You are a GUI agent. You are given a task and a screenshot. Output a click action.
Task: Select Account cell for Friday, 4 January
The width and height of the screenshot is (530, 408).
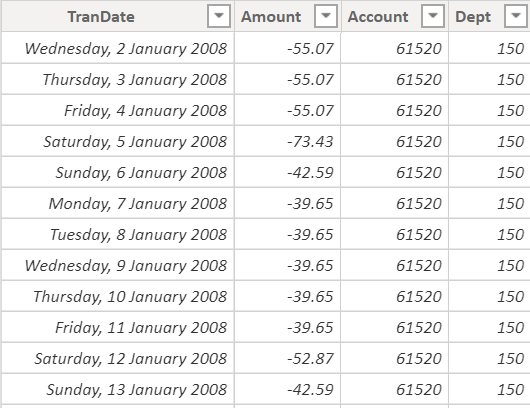pyautogui.click(x=395, y=111)
